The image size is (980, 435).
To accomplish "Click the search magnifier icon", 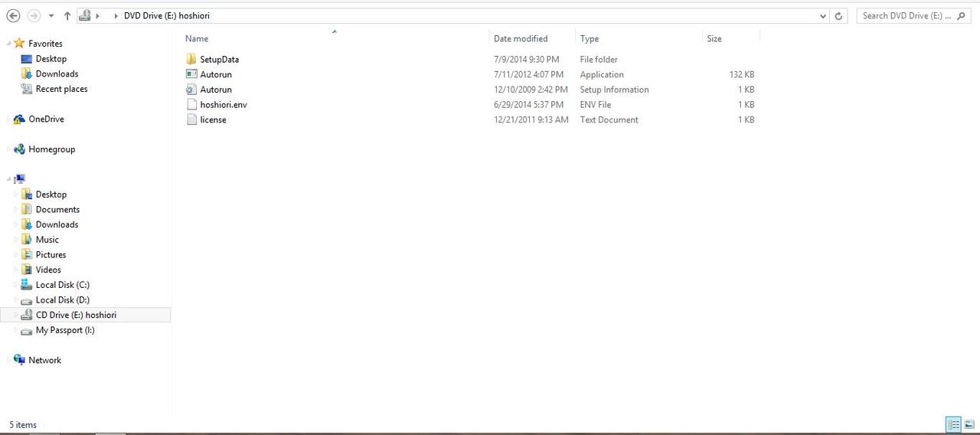I will (x=962, y=15).
